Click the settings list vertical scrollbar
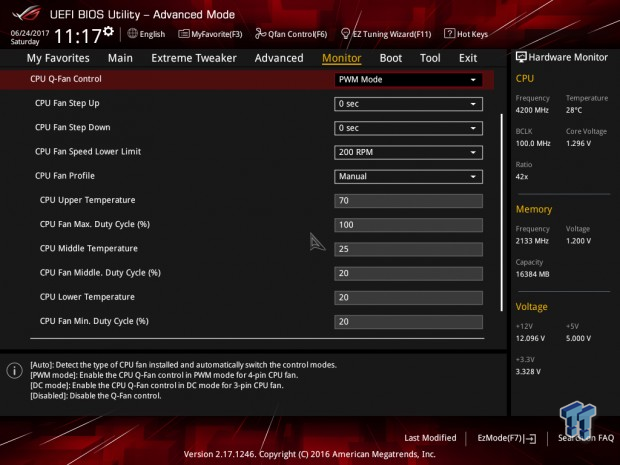This screenshot has width=620, height=465. coord(502,213)
